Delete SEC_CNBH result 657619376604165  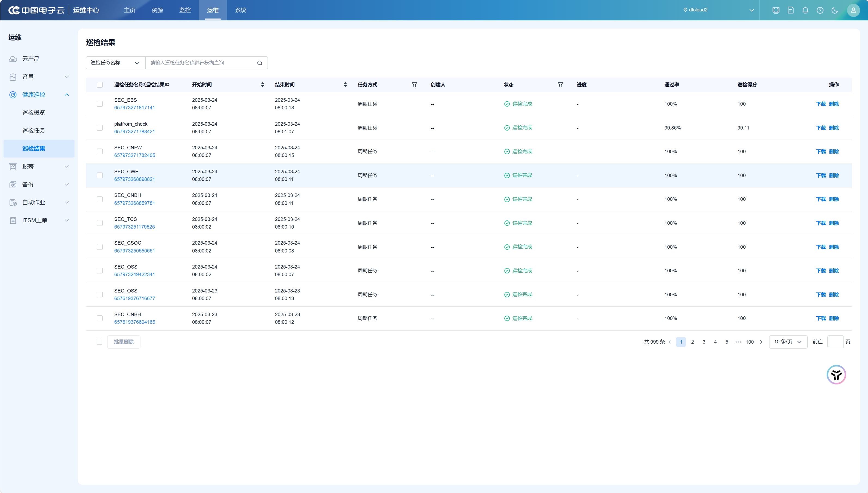point(834,318)
